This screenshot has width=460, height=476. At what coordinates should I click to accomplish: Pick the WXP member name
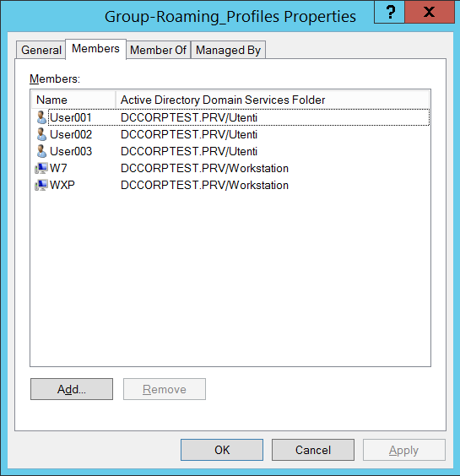[x=62, y=185]
